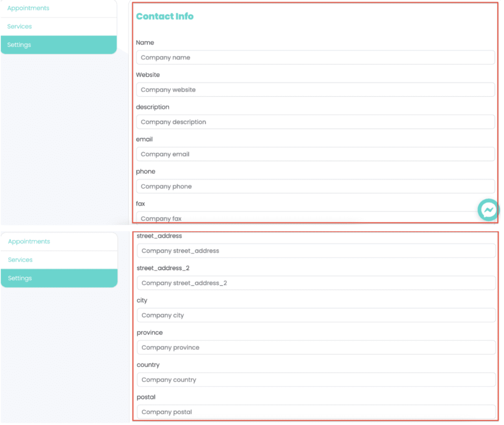Click the Website field label
The image size is (504, 425).
[148, 75]
